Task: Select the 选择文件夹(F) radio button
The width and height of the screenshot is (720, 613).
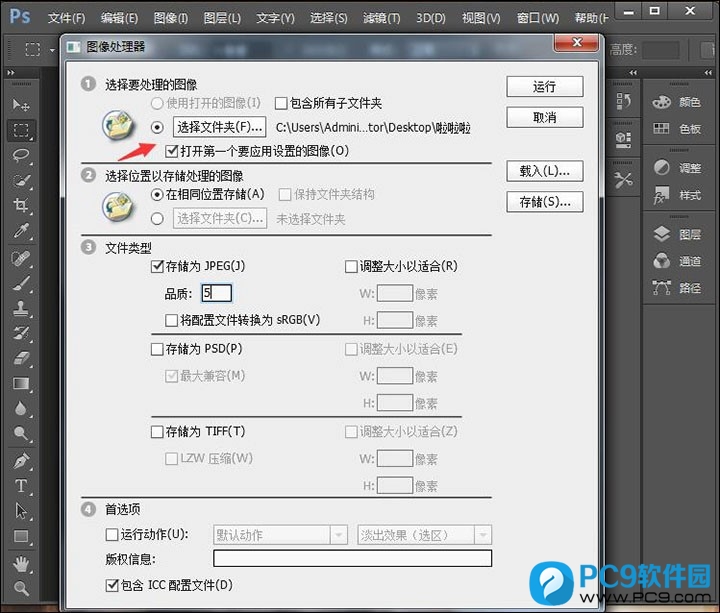Action: (x=157, y=127)
